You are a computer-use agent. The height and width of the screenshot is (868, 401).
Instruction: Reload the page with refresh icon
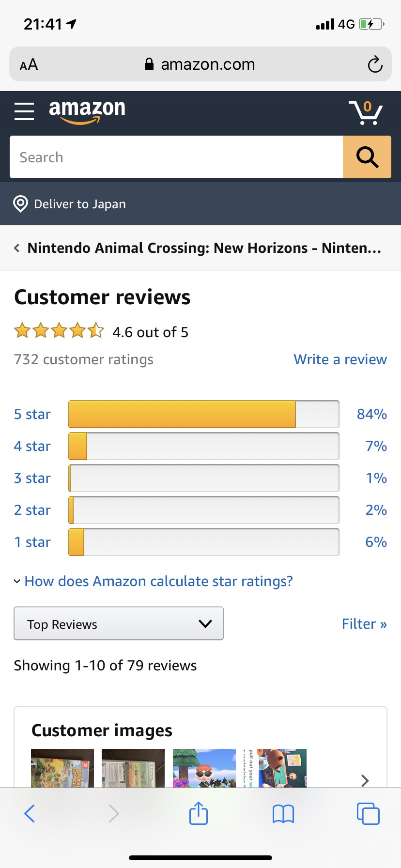pos(375,64)
